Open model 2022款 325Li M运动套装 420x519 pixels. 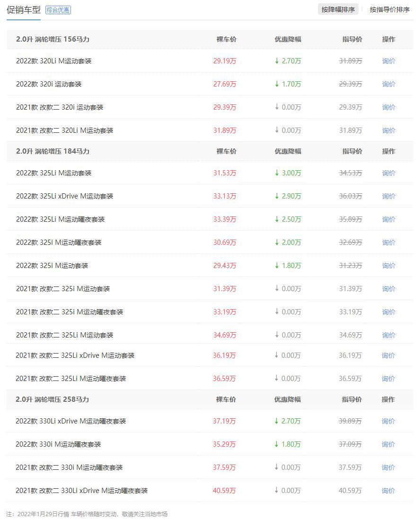(x=53, y=173)
